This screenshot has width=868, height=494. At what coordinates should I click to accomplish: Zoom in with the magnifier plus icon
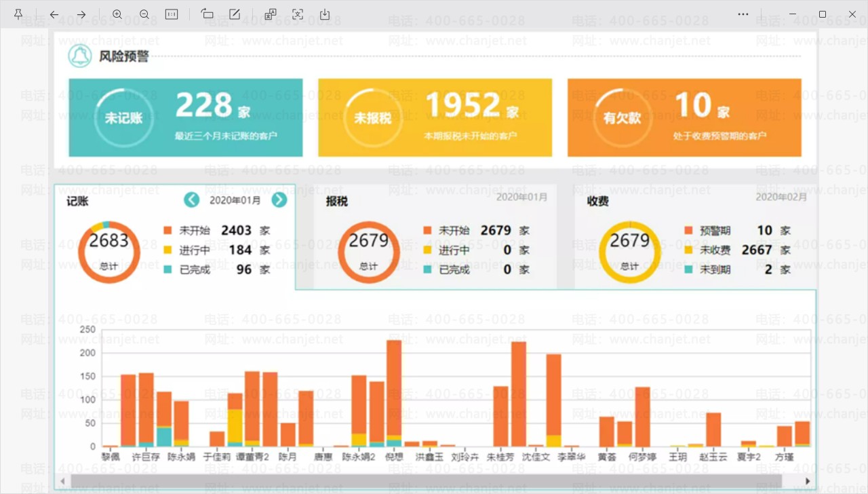(117, 14)
